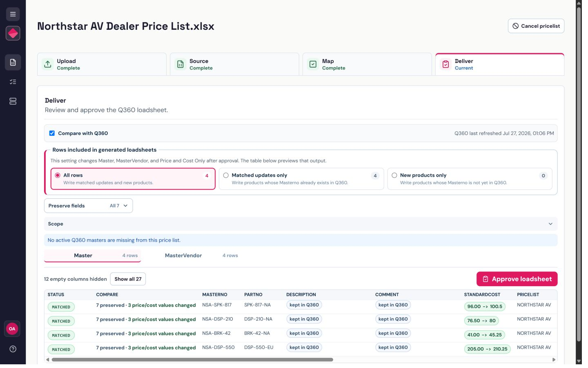Click the cancel icon in Cancel pricelist
Screen dimensions: 588x368
tap(516, 26)
